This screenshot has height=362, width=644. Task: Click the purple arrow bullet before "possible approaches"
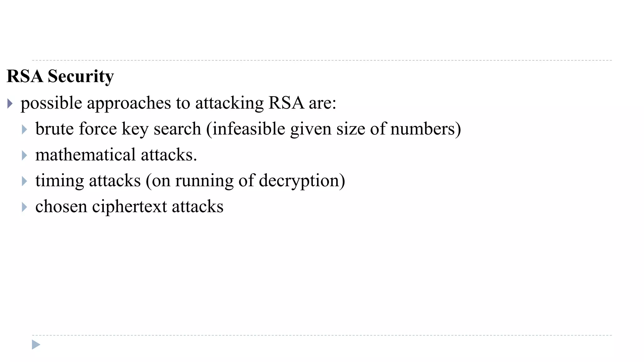10,103
